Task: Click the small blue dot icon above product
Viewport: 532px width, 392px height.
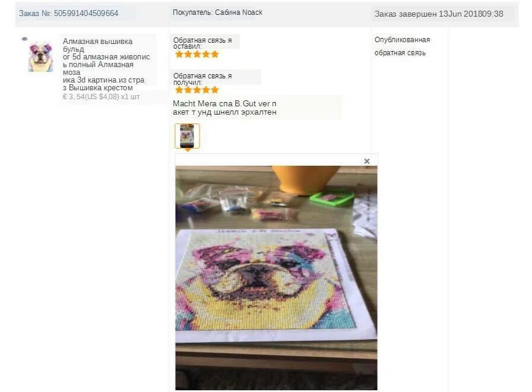Action: click(24, 39)
